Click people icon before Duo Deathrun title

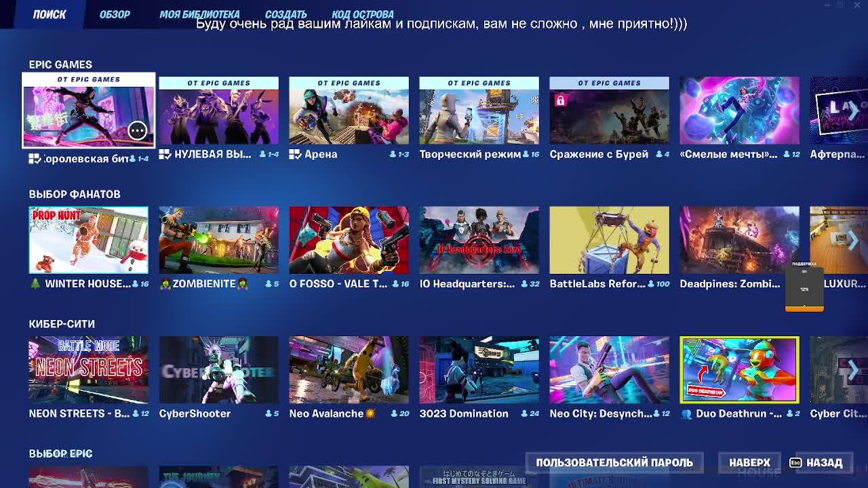pos(686,413)
